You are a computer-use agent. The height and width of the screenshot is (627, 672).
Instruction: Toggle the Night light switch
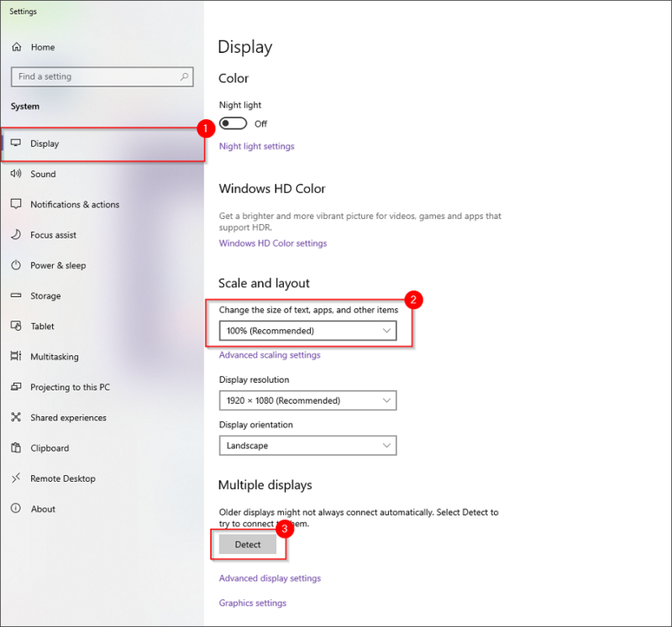point(234,123)
